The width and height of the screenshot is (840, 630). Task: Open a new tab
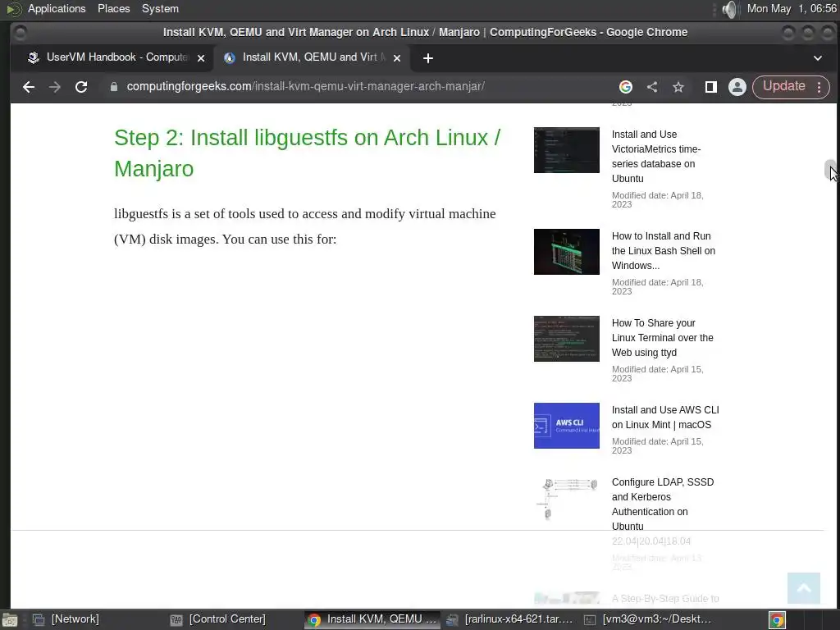click(427, 58)
